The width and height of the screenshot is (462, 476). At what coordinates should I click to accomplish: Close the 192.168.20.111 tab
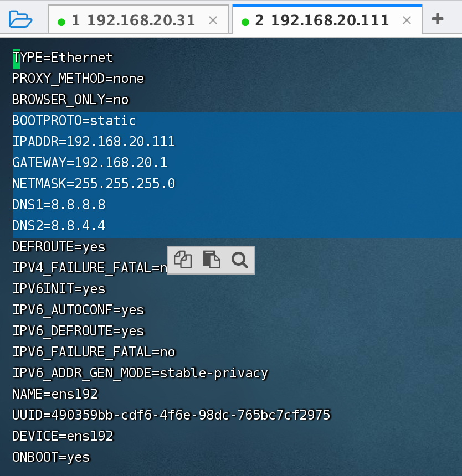click(x=406, y=19)
